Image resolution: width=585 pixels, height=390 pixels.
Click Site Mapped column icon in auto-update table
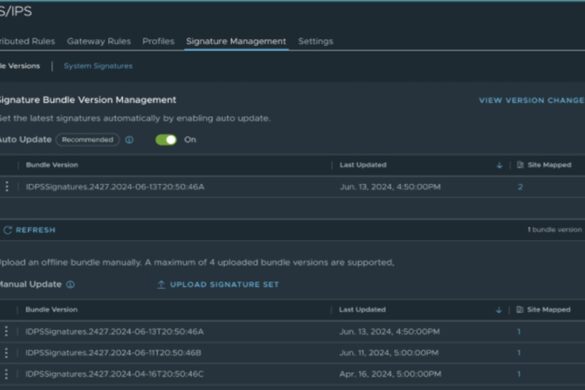[x=520, y=165]
